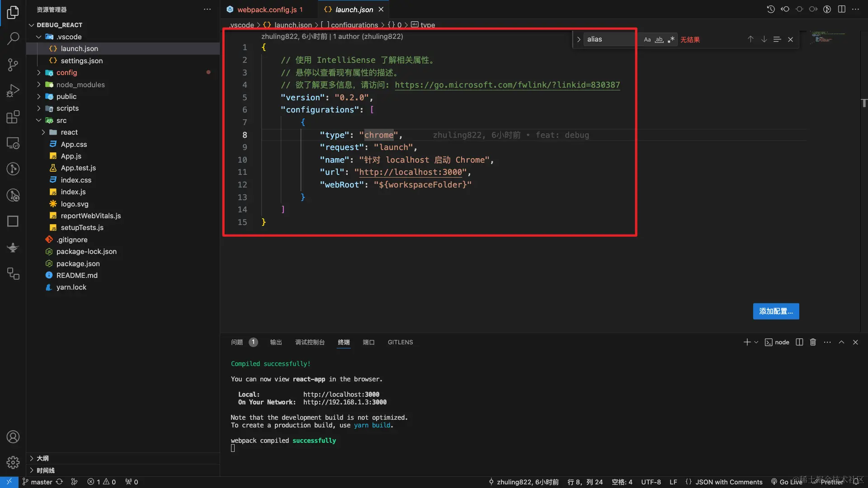
Task: Open the Source Control view
Action: [x=13, y=65]
